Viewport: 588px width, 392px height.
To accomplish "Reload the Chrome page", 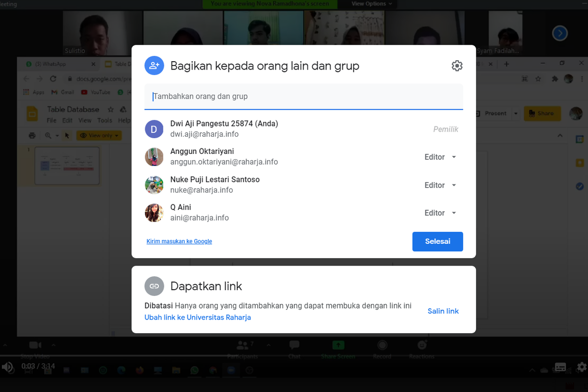I will [53, 79].
